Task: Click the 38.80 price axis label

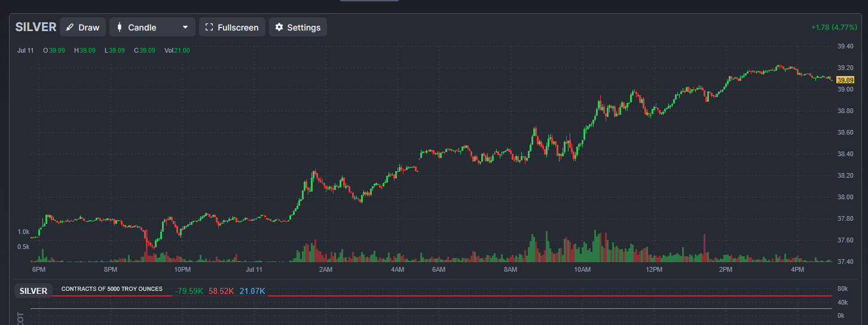Action: [x=845, y=111]
